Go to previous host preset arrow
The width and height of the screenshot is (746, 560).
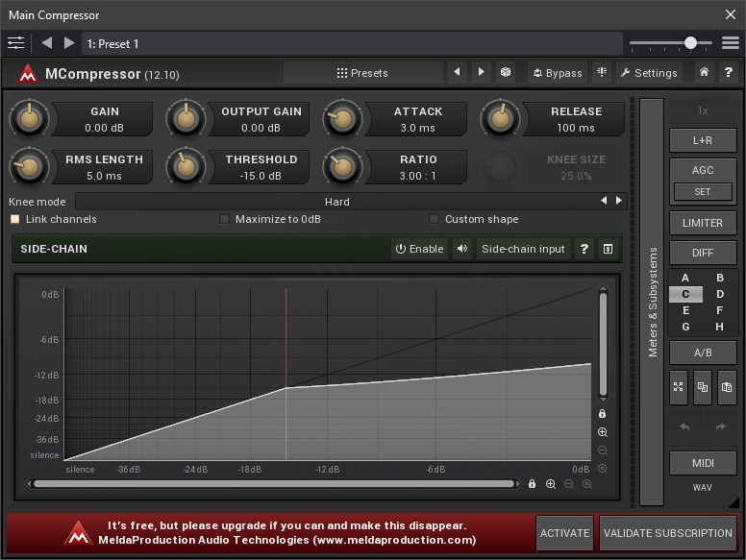click(x=46, y=43)
